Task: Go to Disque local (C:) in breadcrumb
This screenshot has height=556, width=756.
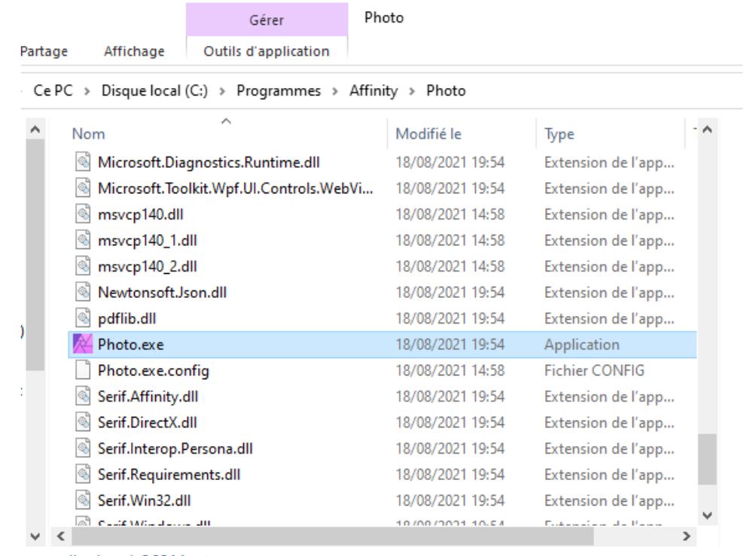Action: coord(154,90)
